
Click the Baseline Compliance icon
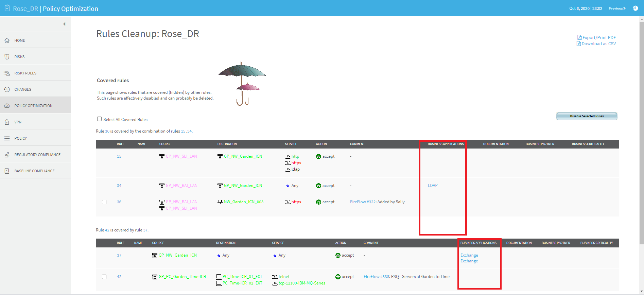tap(7, 171)
